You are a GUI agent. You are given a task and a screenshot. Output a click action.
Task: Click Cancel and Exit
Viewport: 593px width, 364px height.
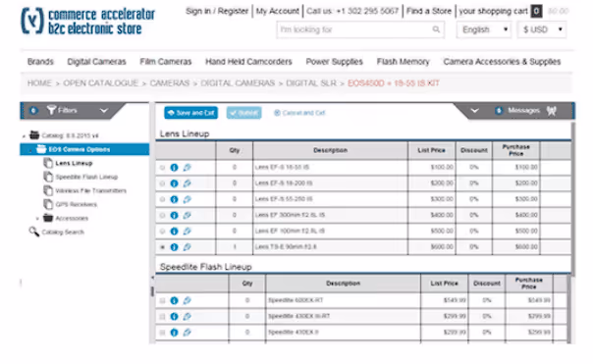[299, 113]
